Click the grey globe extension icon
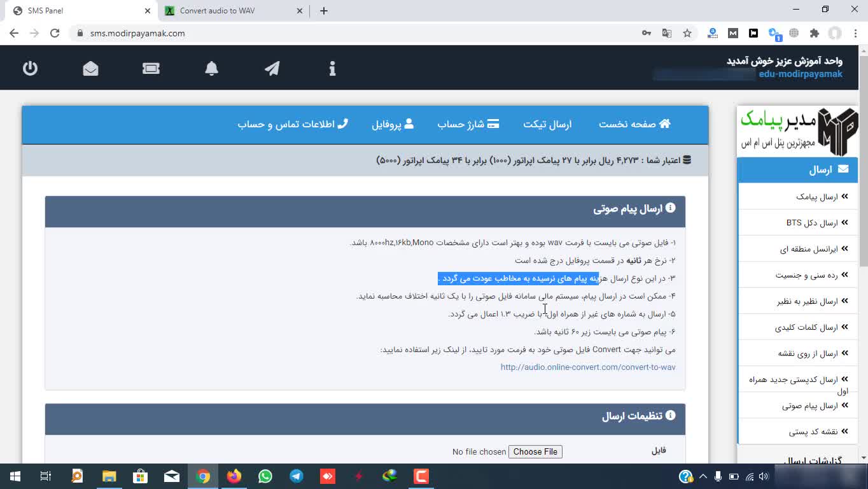This screenshot has width=868, height=489. pyautogui.click(x=794, y=33)
